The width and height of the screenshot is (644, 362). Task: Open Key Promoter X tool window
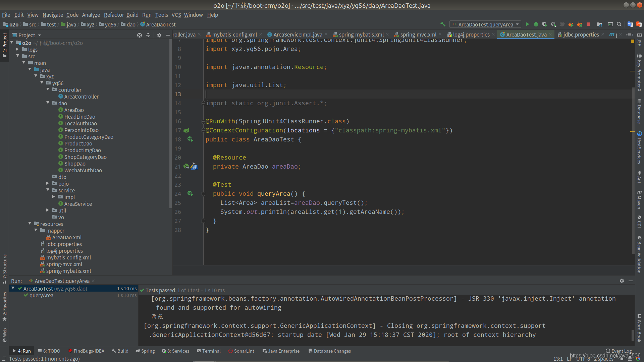639,72
